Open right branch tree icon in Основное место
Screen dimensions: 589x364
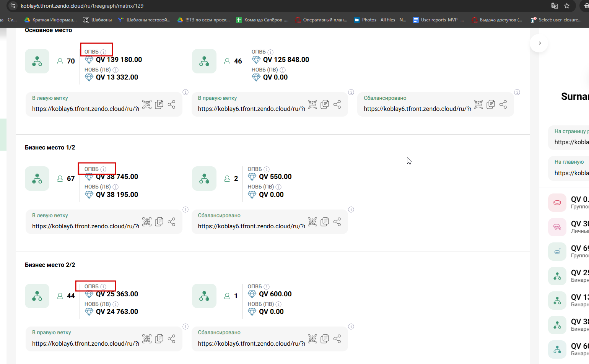pos(204,61)
